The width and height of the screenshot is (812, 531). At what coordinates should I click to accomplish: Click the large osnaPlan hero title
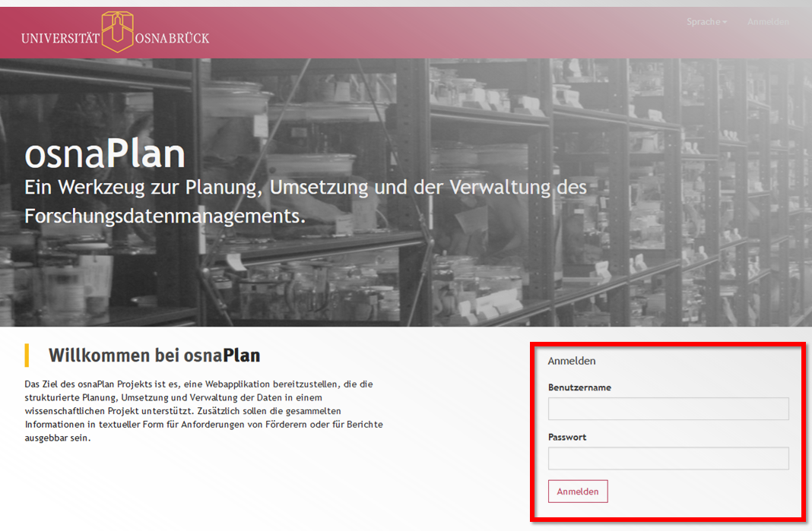(x=105, y=154)
